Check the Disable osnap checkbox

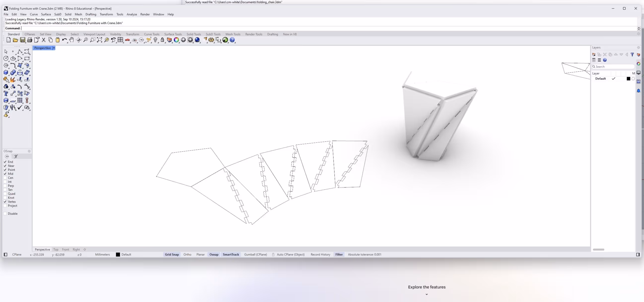pos(5,214)
